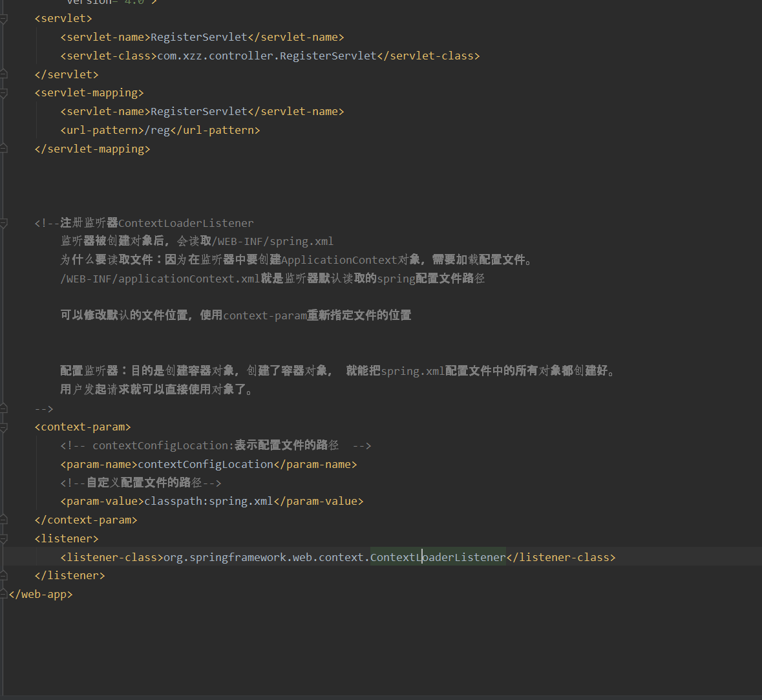Click the comment line with /WEB-INF/applicationContext.xml

[273, 279]
